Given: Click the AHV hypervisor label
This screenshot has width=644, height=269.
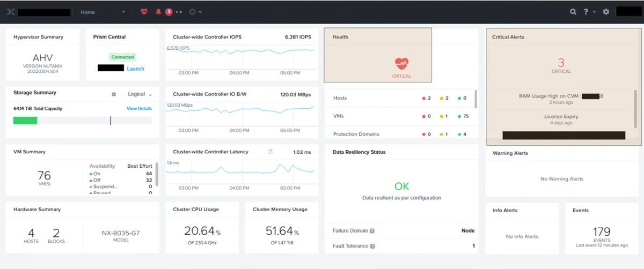Looking at the screenshot, I should (43, 58).
